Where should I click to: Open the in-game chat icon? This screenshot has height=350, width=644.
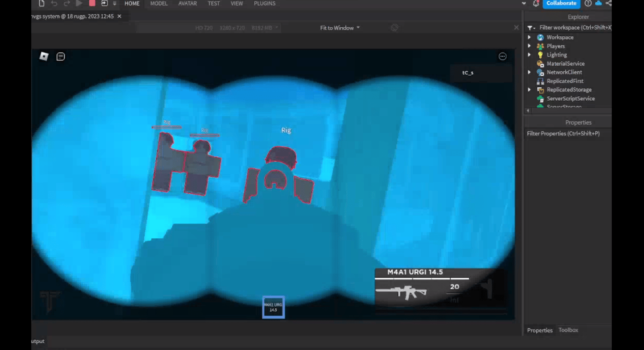(61, 56)
